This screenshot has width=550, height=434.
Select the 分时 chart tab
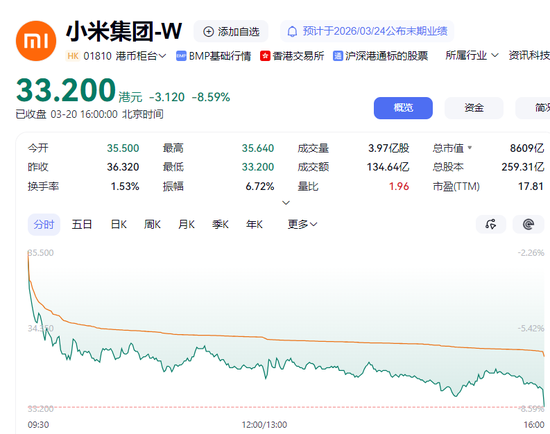tap(44, 225)
